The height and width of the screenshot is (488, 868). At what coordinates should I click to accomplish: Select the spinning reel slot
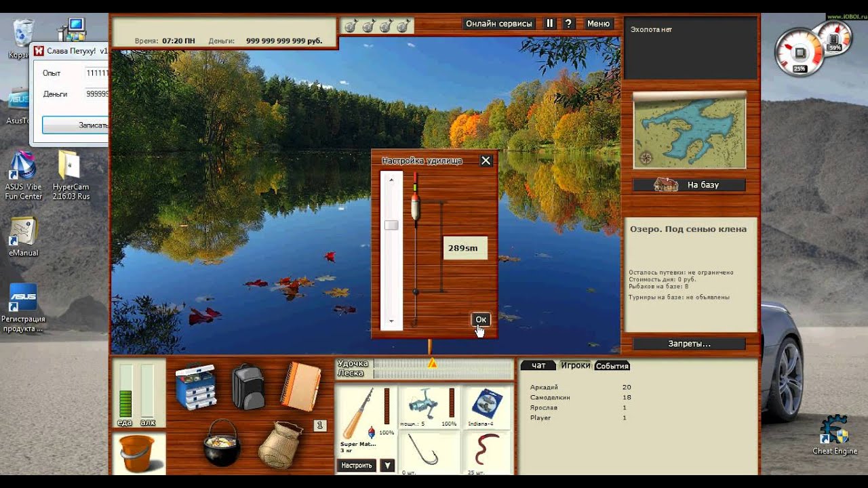coord(430,407)
